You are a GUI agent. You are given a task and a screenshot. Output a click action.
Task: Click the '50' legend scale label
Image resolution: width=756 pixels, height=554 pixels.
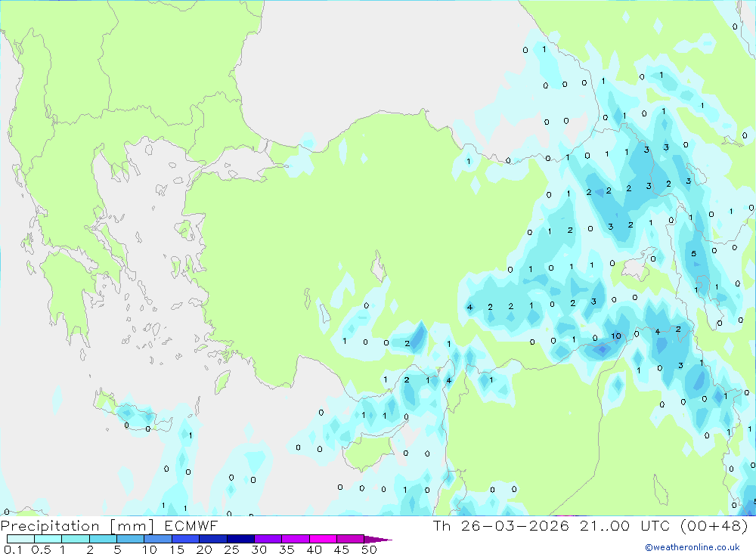click(x=369, y=549)
